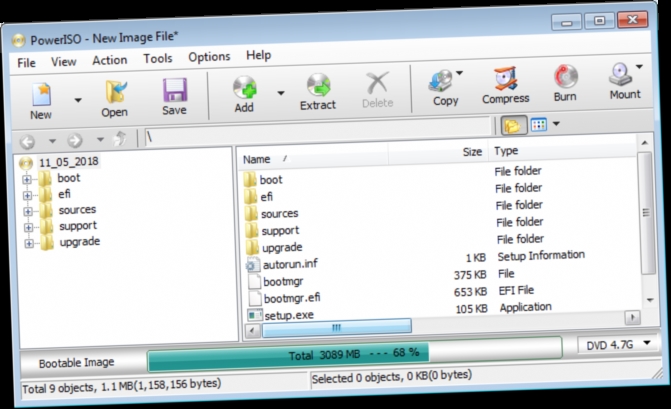The width and height of the screenshot is (671, 409).
Task: Click the Save floppy disk icon
Action: pyautogui.click(x=175, y=90)
